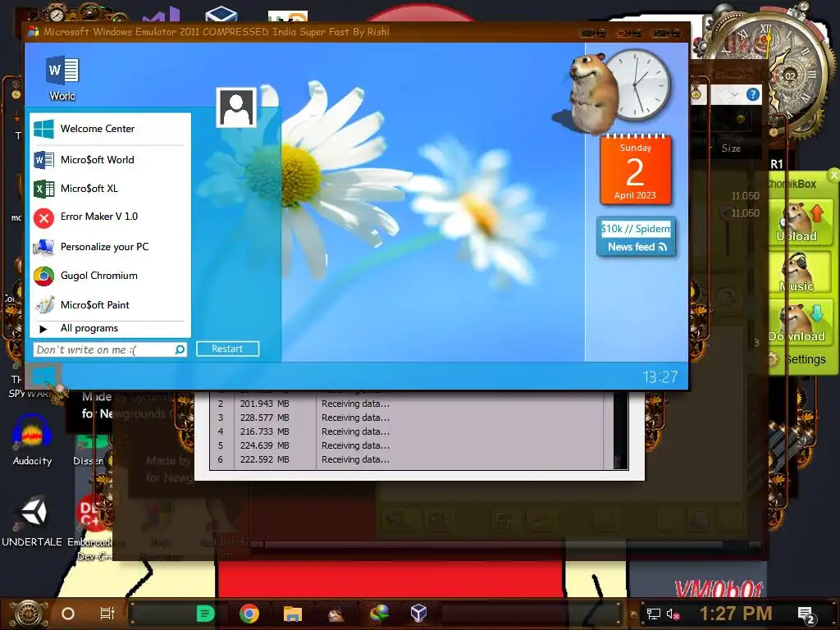Open Internet Download Manager taskbar icon
840x630 pixels.
coord(379,614)
